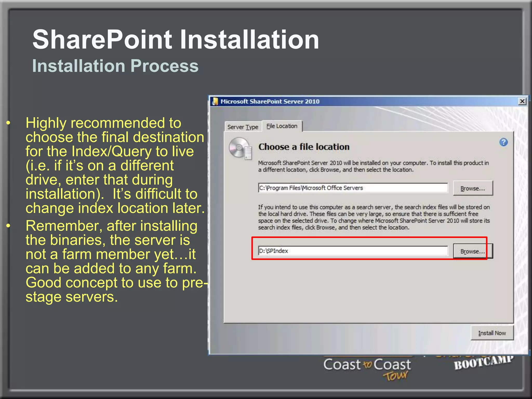Browse for the search index file location
The height and width of the screenshot is (399, 532).
(473, 251)
